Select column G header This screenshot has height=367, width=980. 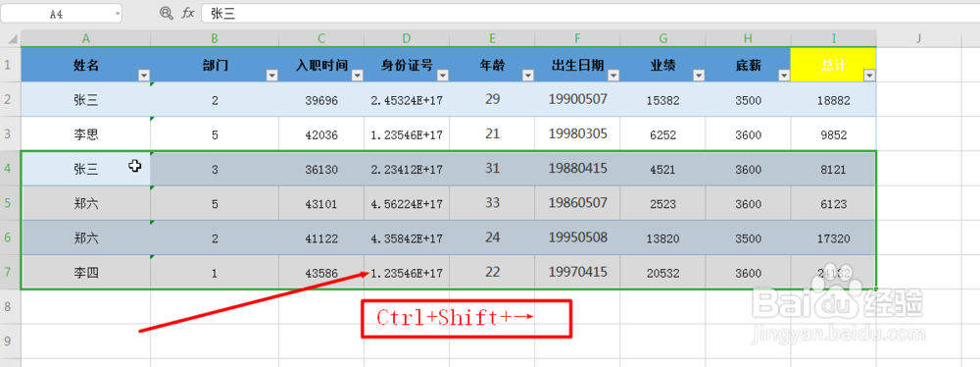pos(663,39)
